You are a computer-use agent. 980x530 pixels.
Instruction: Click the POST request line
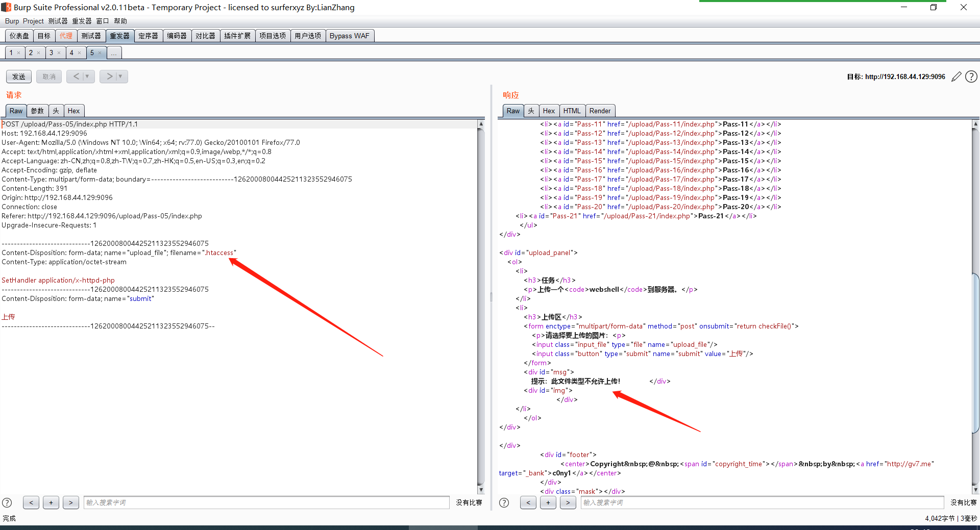70,124
